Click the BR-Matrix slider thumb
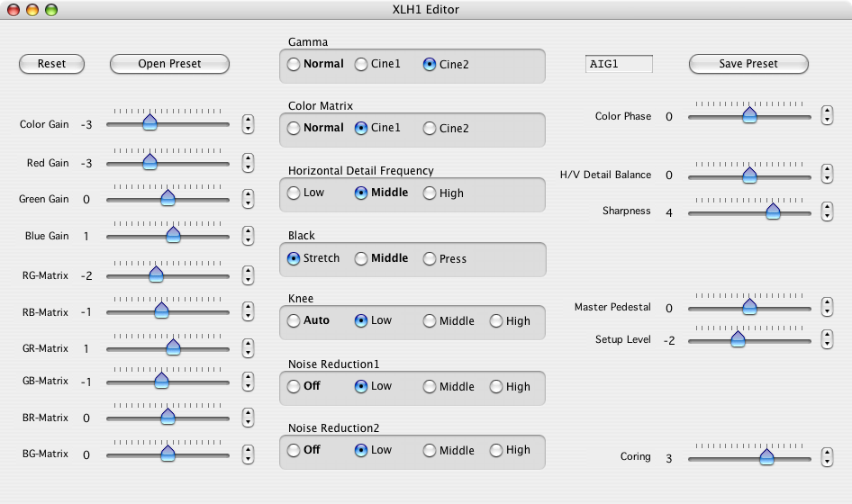 (x=168, y=416)
